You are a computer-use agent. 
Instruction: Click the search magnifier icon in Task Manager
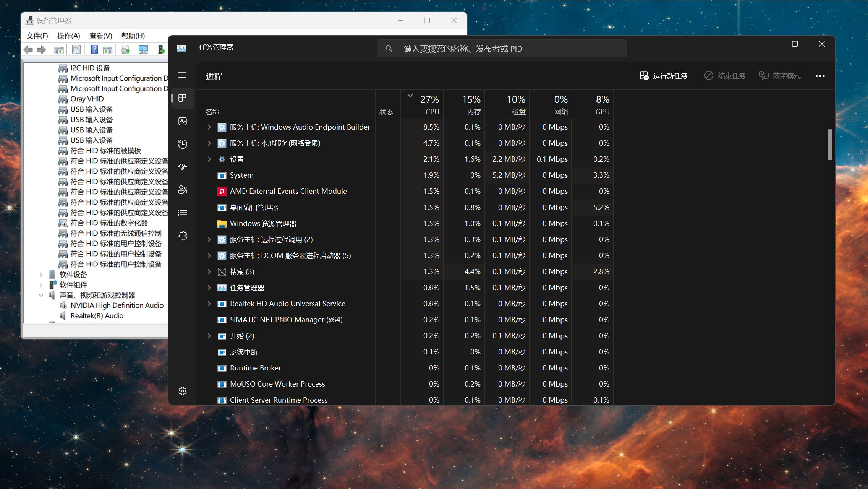[x=389, y=49]
